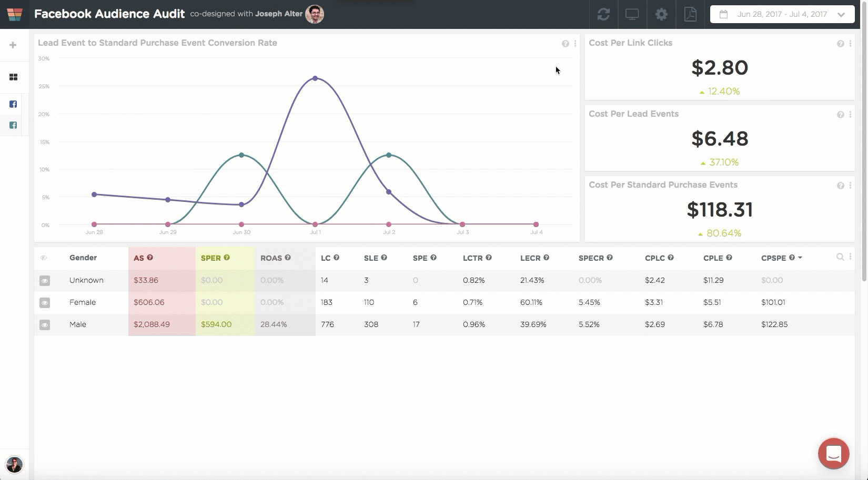Click help icon on conversion rate chart
868x480 pixels.
(x=566, y=44)
